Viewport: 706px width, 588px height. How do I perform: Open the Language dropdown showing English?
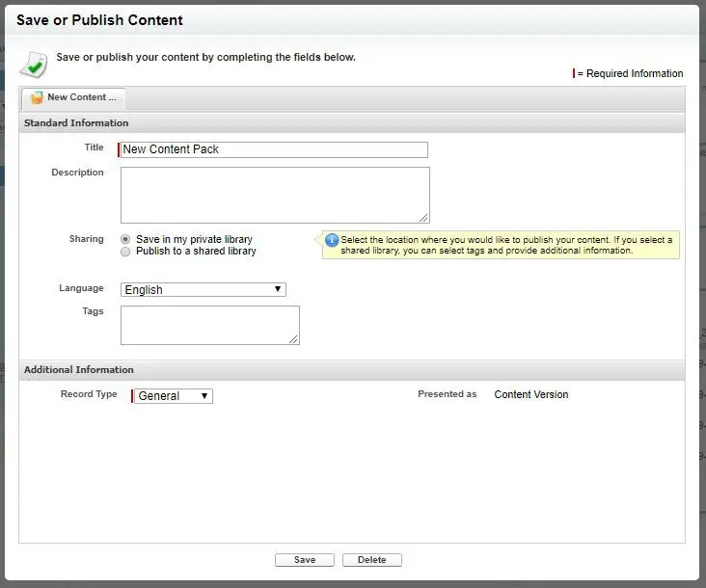(x=204, y=290)
